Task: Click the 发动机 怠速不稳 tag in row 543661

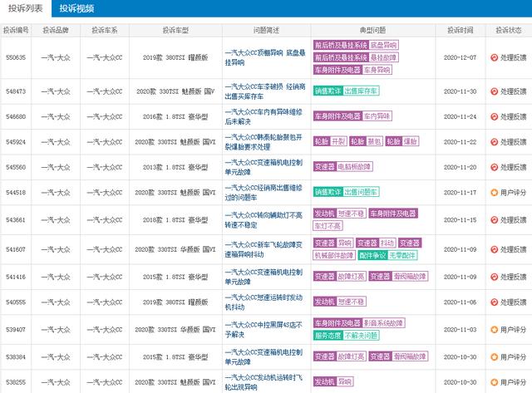Action: point(340,214)
